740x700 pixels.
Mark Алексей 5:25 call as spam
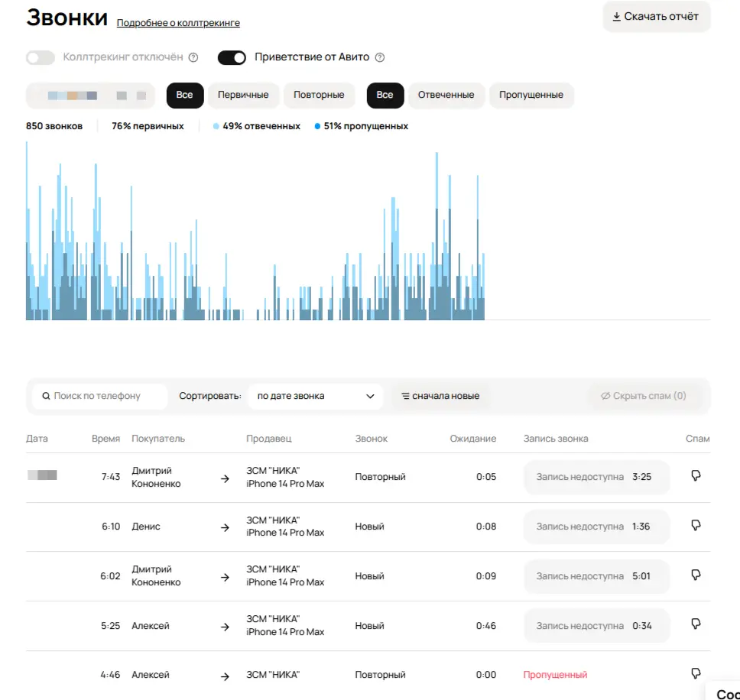click(696, 625)
